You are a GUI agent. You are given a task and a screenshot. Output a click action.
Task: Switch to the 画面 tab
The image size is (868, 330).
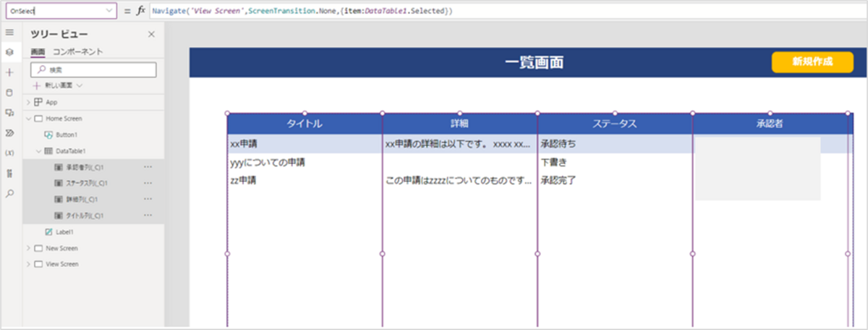pyautogui.click(x=38, y=52)
